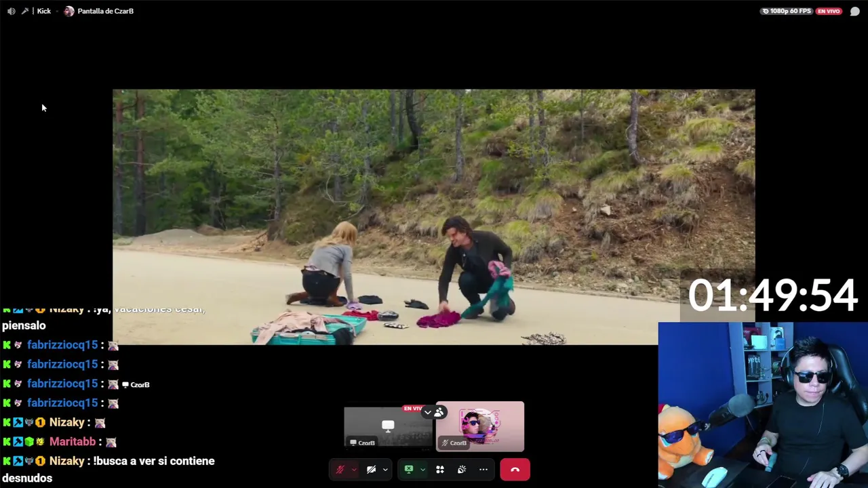This screenshot has height=488, width=868.
Task: Click the CzarB label on stream thumbnail
Action: click(x=362, y=443)
